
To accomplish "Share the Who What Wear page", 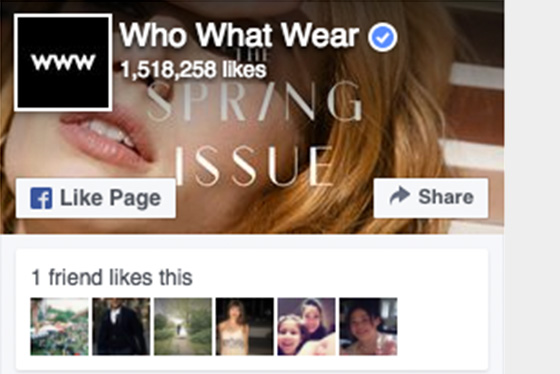I will (431, 198).
